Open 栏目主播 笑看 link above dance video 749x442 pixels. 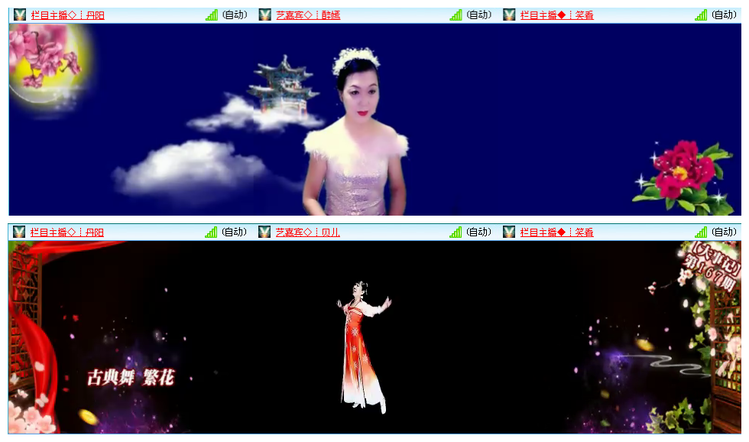coord(557,232)
